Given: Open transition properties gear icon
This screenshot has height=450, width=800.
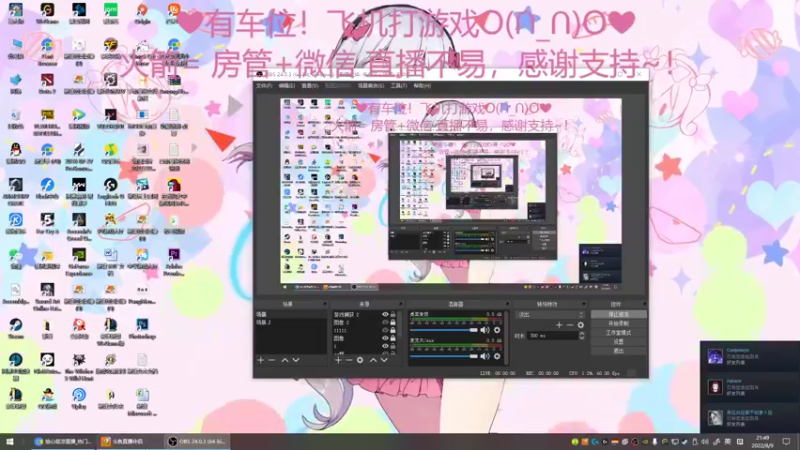Looking at the screenshot, I should click(581, 325).
